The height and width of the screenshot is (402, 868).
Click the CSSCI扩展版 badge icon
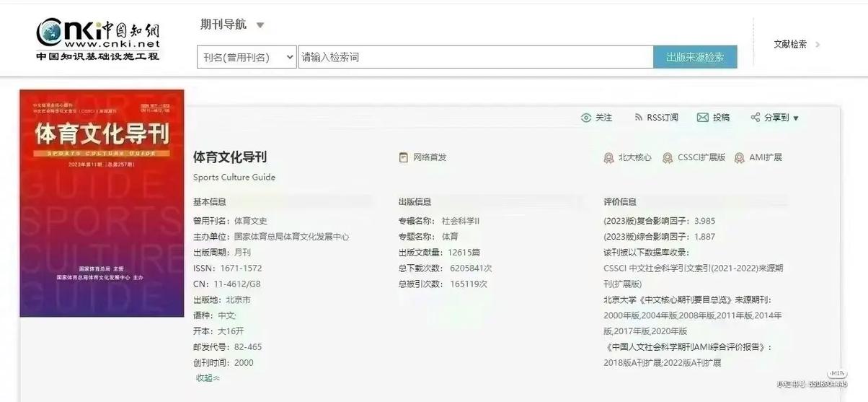point(668,158)
